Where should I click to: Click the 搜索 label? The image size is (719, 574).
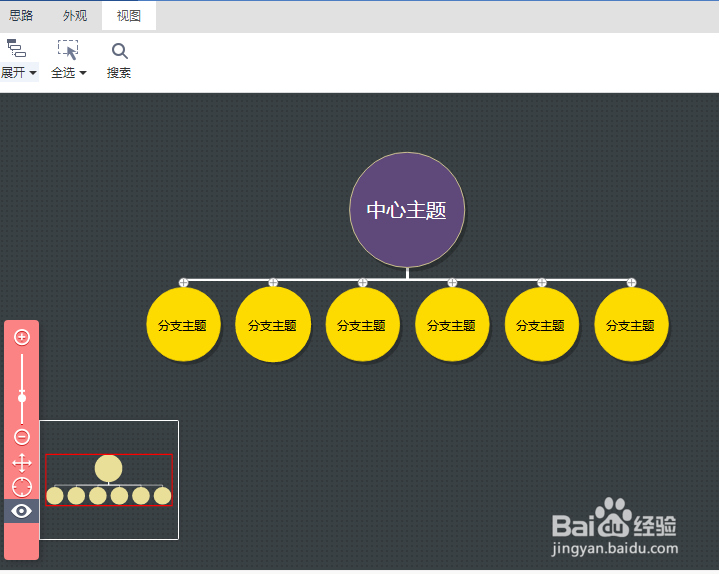[x=119, y=73]
